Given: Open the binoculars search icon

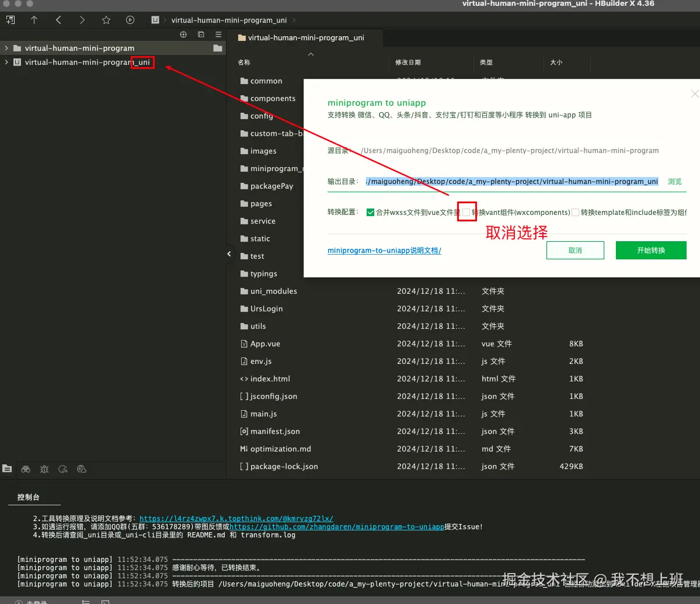Looking at the screenshot, I should 26,468.
